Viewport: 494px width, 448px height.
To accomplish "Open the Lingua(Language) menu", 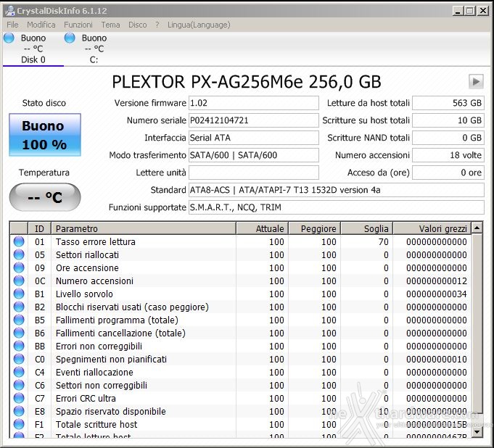I will (x=199, y=25).
